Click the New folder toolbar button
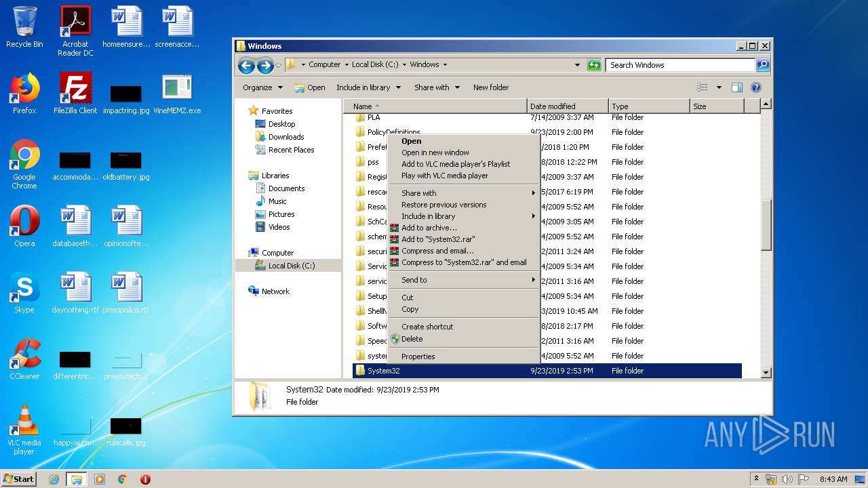 pyautogui.click(x=491, y=87)
